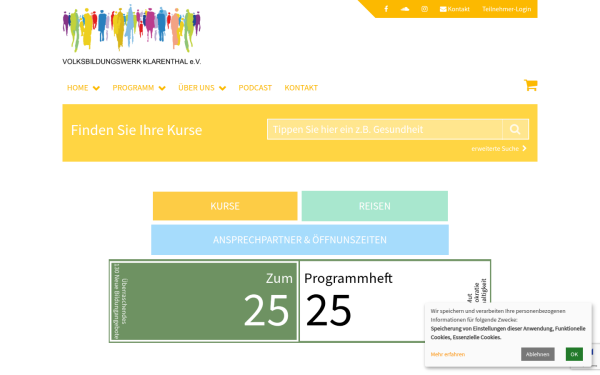The height and width of the screenshot is (375, 600).
Task: Click Ablehnen in cookie notice
Action: coord(538,354)
